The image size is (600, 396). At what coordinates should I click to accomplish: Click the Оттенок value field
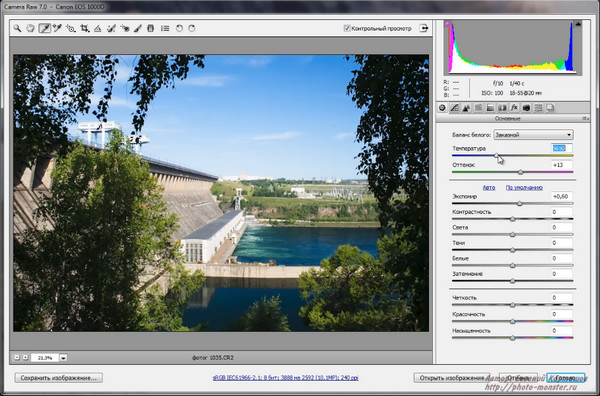pyautogui.click(x=562, y=165)
